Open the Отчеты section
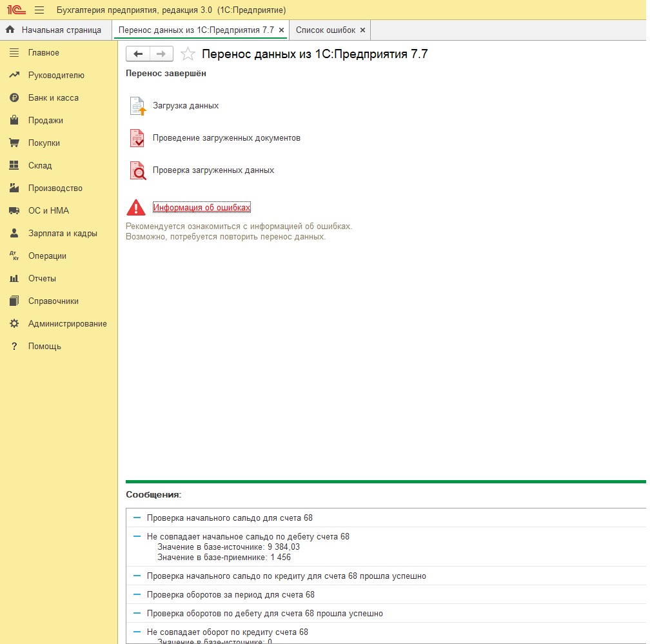Screen dimensions: 650x644 [43, 278]
